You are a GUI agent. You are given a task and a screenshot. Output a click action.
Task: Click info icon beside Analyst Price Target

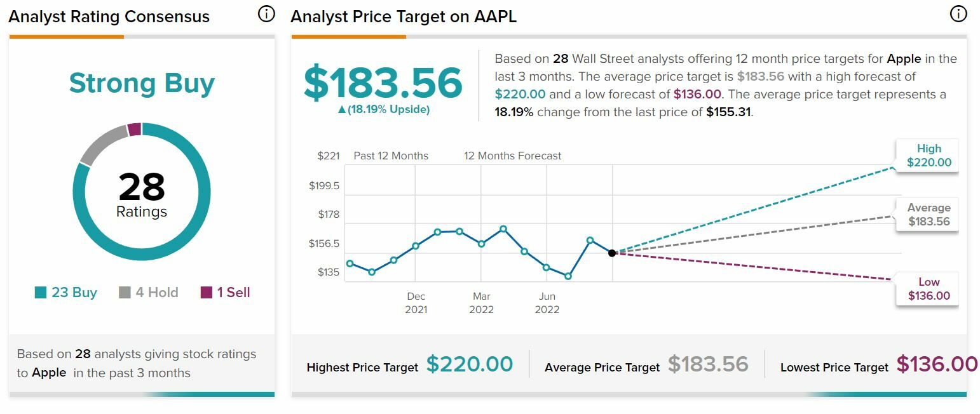coord(958,14)
